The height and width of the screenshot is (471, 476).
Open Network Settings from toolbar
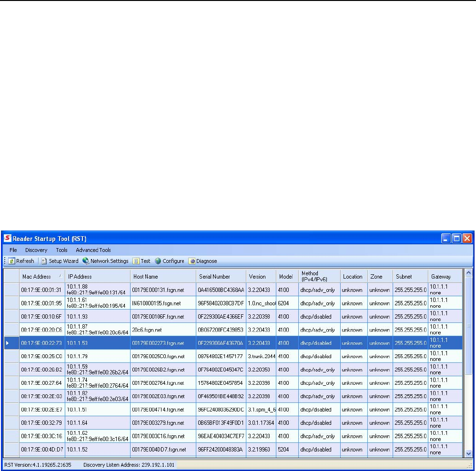105,261
